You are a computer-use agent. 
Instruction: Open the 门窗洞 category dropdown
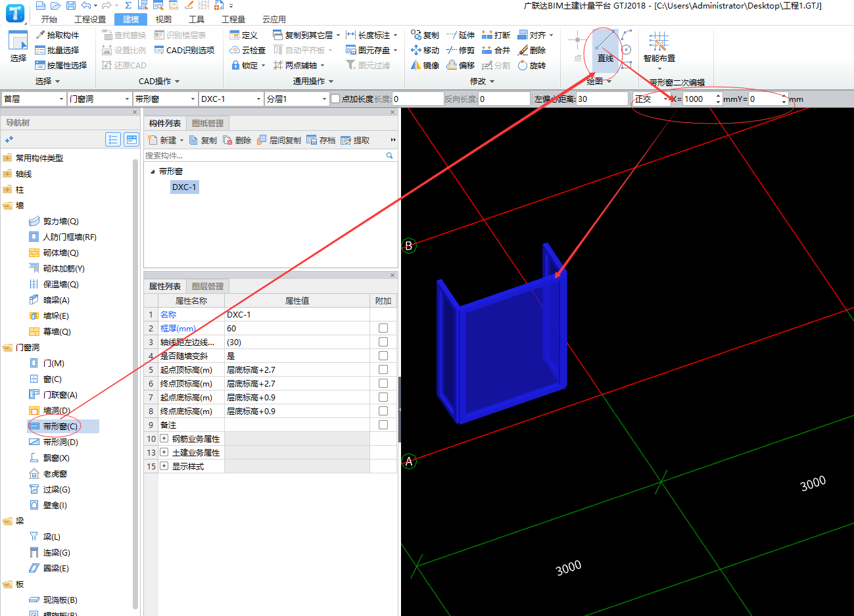point(99,99)
